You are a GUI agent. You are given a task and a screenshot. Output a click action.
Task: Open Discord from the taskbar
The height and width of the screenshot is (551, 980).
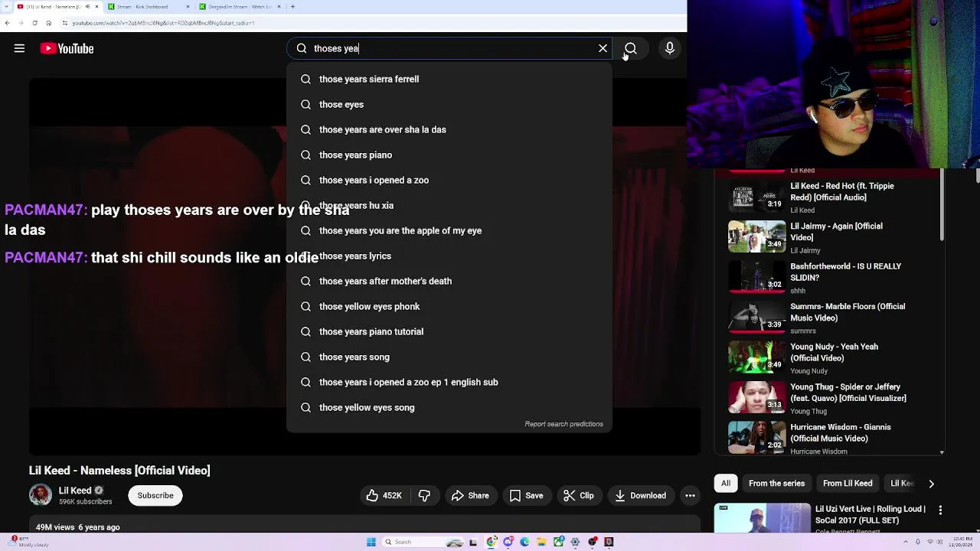508,542
